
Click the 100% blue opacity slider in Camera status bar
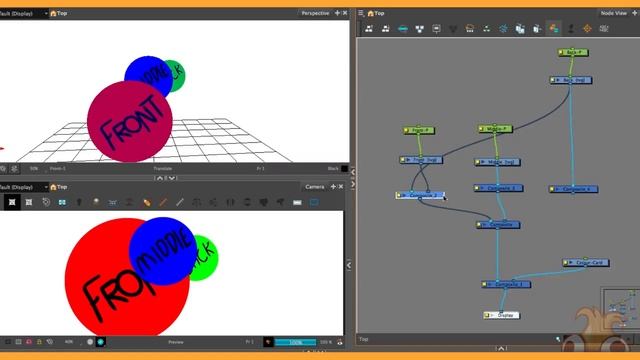coord(296,342)
